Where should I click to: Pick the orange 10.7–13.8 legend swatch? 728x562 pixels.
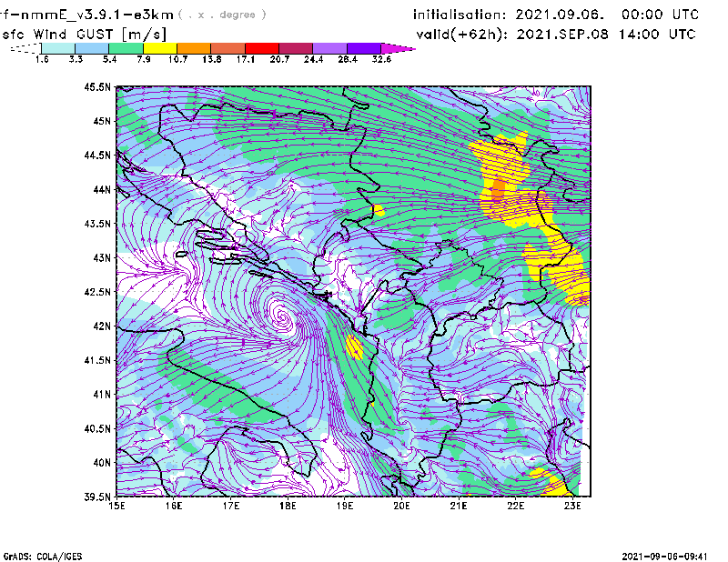coord(194,48)
